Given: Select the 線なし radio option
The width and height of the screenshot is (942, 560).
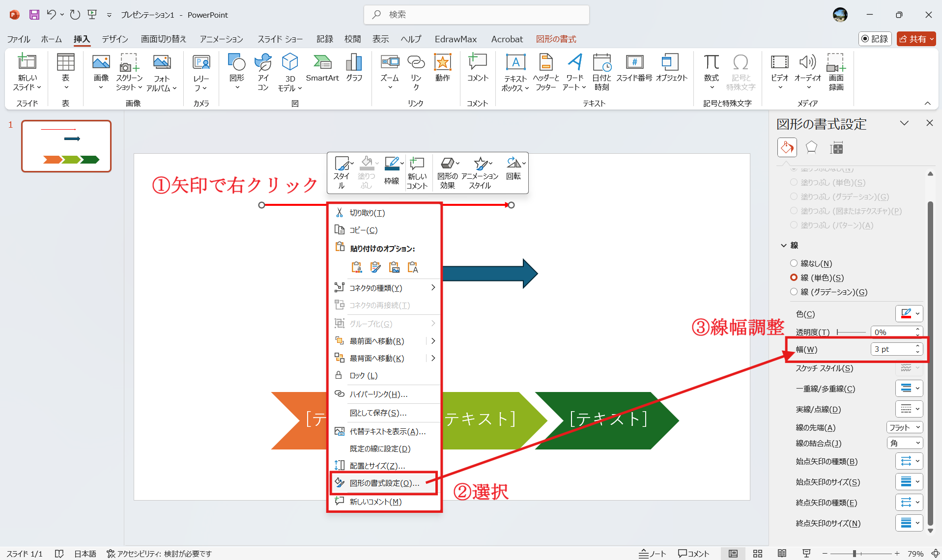Looking at the screenshot, I should [794, 263].
